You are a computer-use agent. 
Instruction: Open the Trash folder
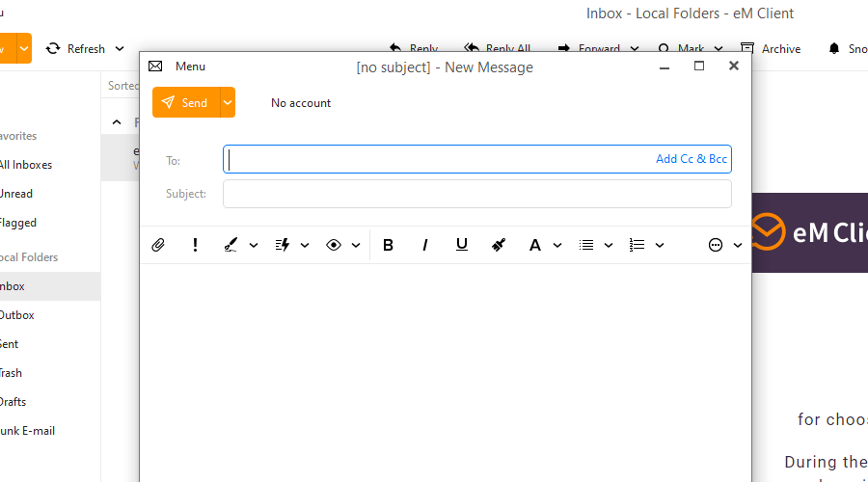(11, 373)
